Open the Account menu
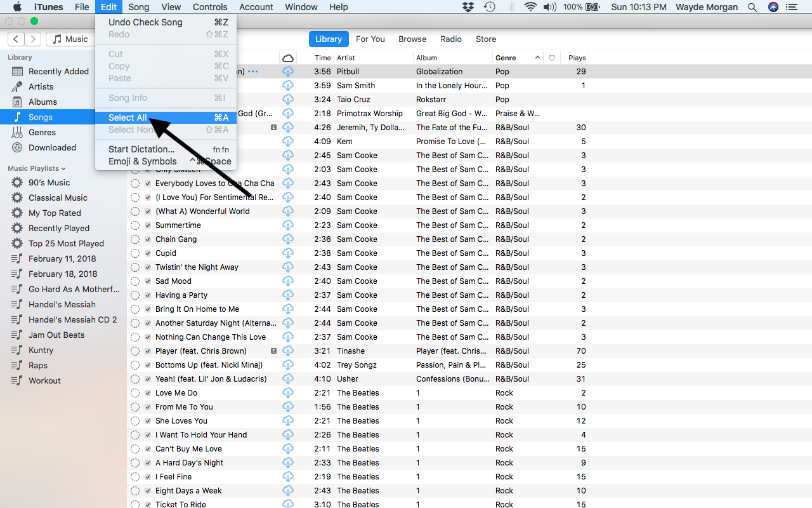 pos(256,7)
